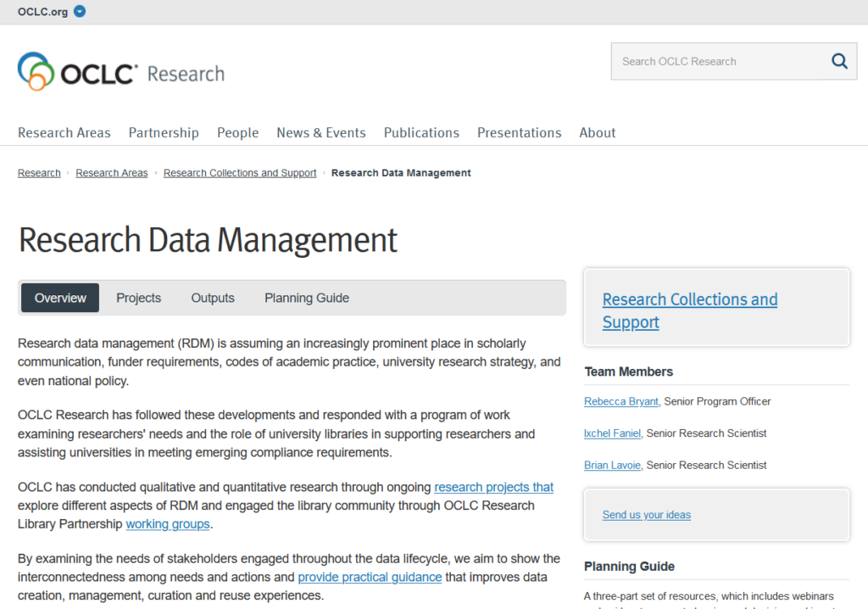This screenshot has height=609, width=868.
Task: Open the About menu
Action: (x=598, y=133)
